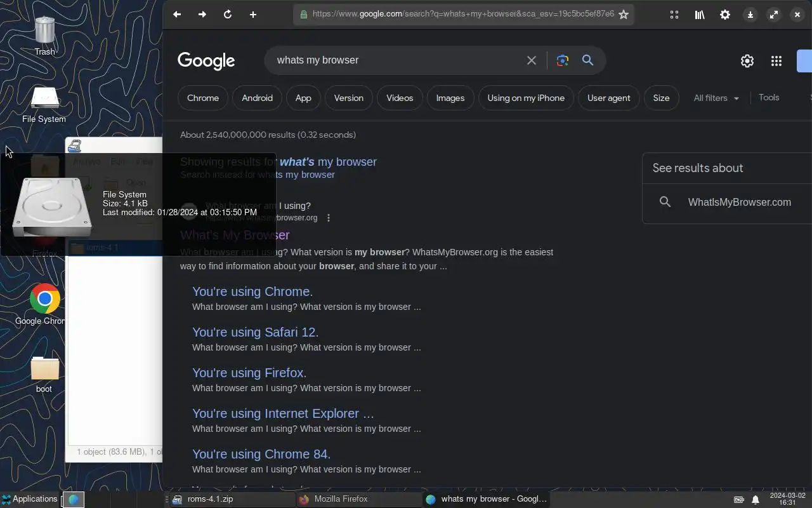Open the What's My Browser result title

click(x=235, y=235)
